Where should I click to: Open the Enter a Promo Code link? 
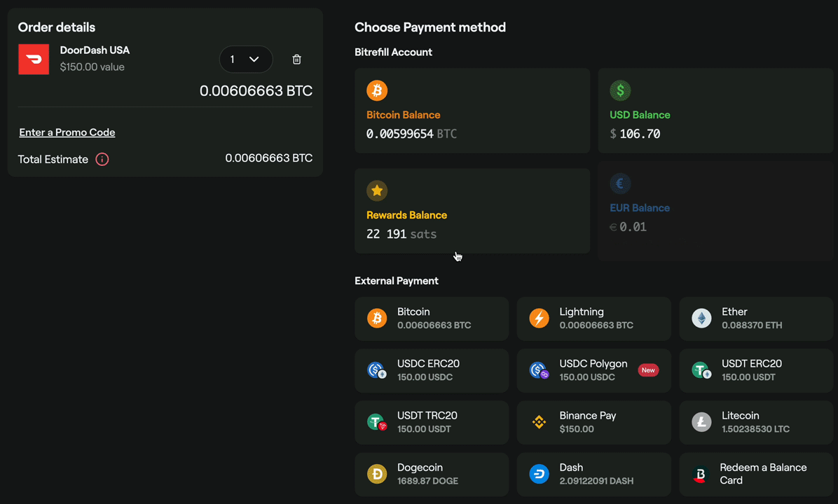pos(67,132)
